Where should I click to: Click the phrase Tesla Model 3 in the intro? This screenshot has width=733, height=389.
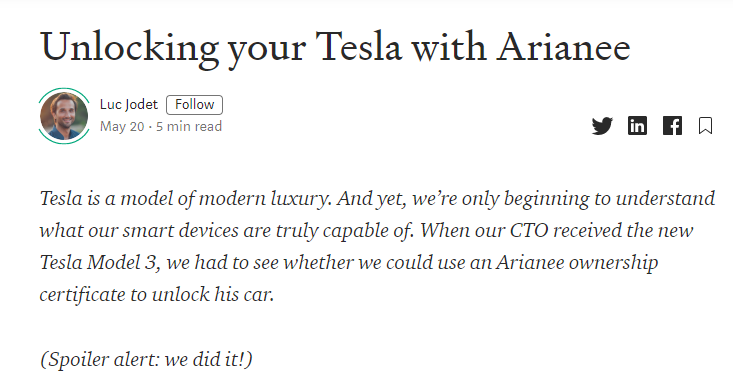pyautogui.click(x=100, y=263)
